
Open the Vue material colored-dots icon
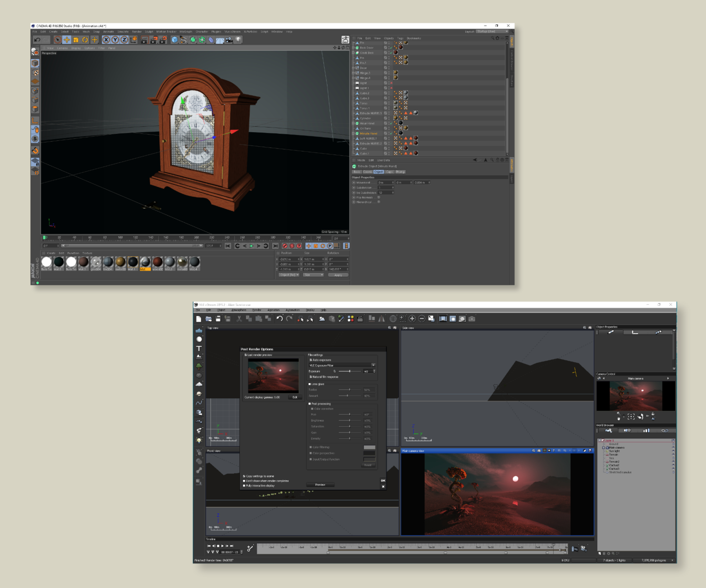pyautogui.click(x=351, y=319)
